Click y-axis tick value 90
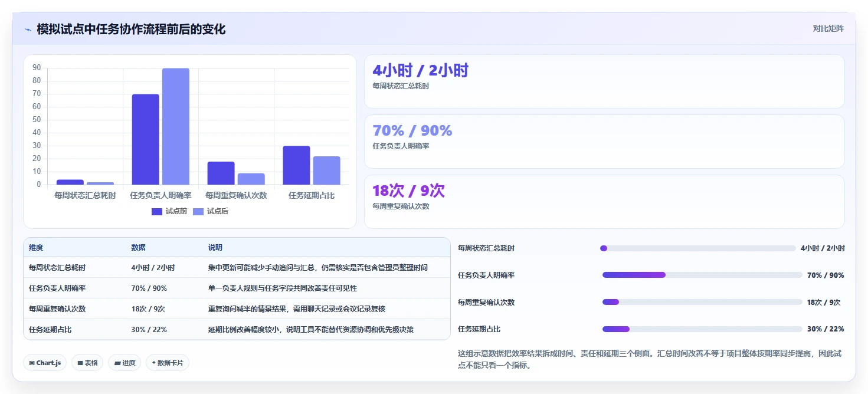 point(37,68)
